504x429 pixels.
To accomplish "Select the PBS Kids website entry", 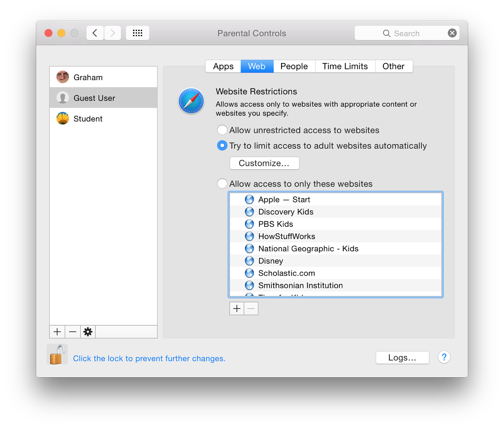I will [x=336, y=224].
